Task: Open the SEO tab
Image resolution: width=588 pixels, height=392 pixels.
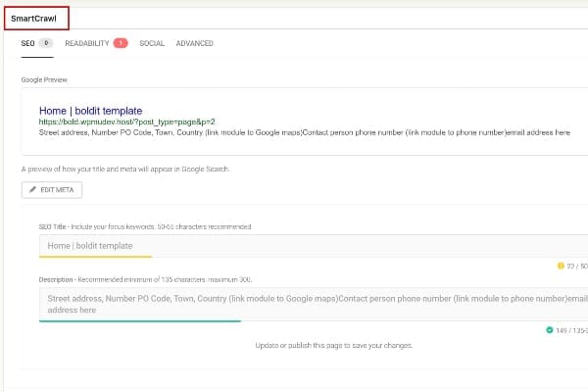Action: pyautogui.click(x=28, y=43)
